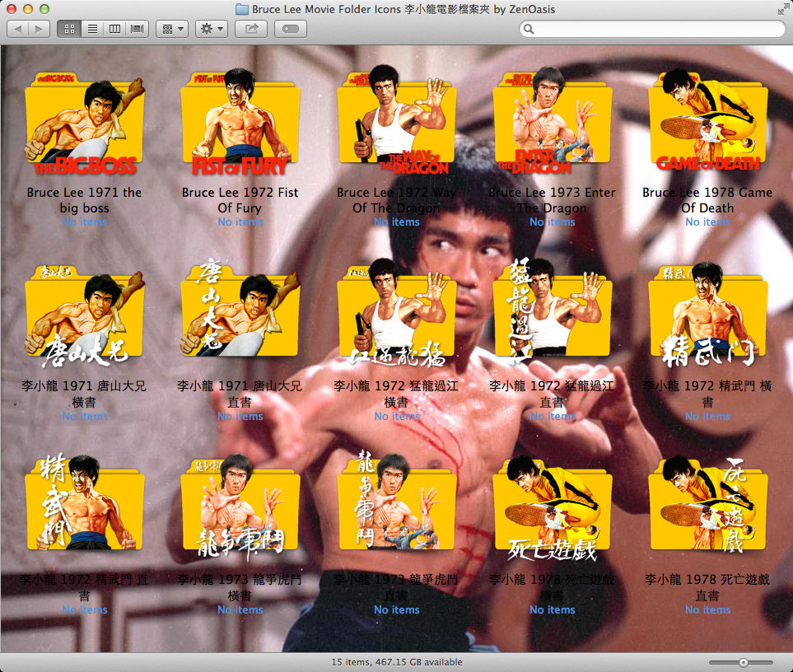Click the Edit Tags toolbar button

coord(291,29)
